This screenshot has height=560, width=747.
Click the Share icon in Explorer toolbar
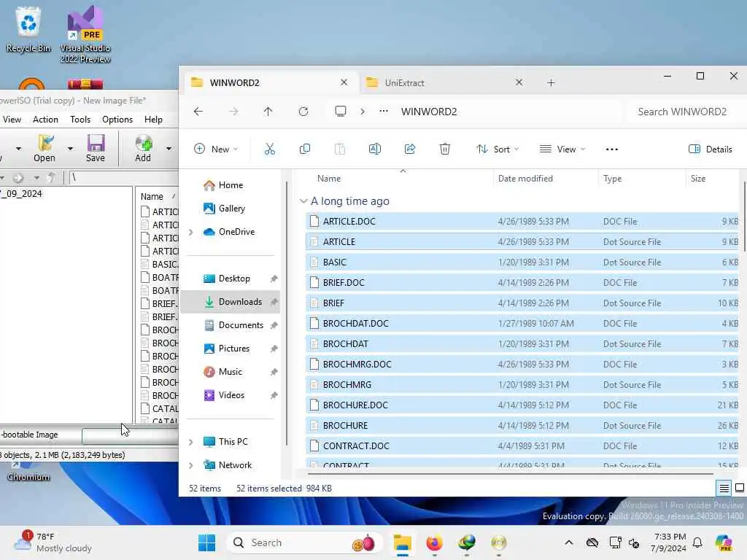[410, 149]
